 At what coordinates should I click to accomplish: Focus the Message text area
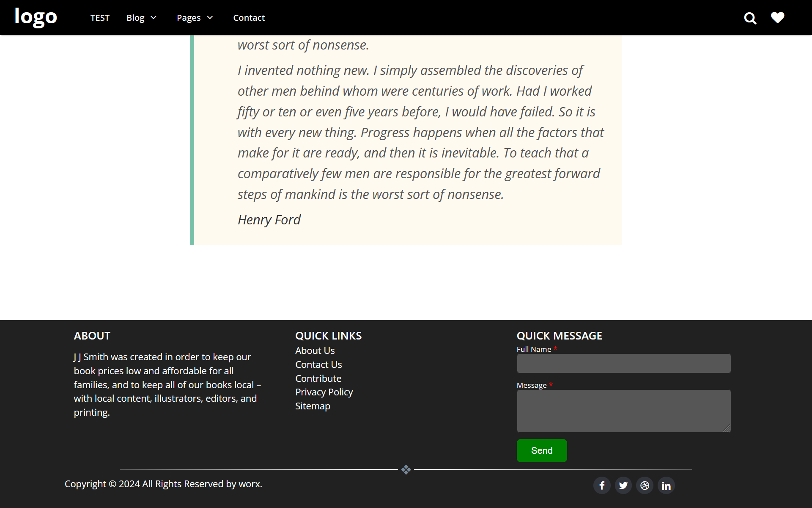[x=623, y=411]
